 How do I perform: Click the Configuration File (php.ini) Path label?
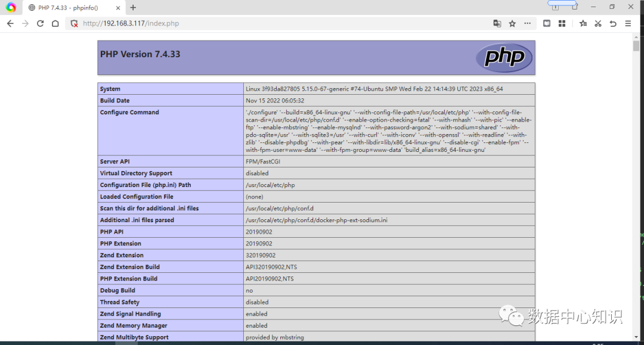(145, 185)
